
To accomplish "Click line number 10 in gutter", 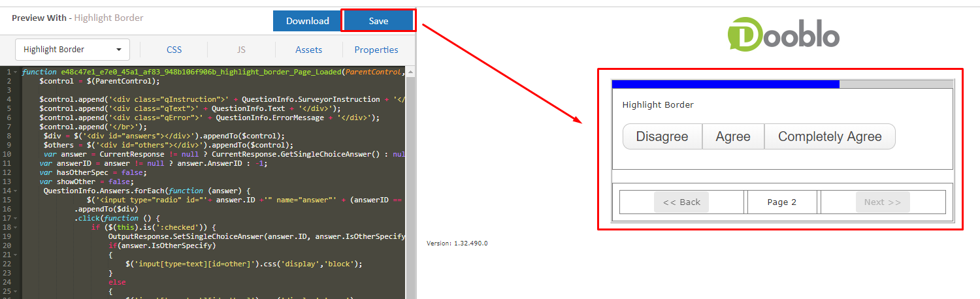I will 7,154.
